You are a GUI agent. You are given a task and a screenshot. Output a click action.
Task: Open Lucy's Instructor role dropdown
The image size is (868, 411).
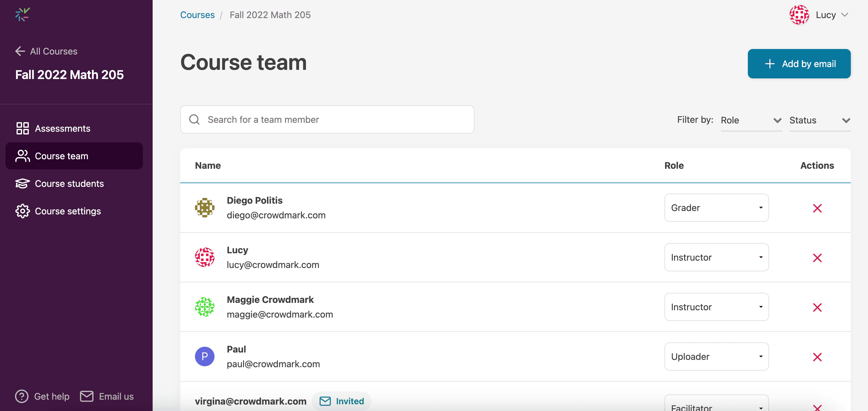tap(716, 257)
